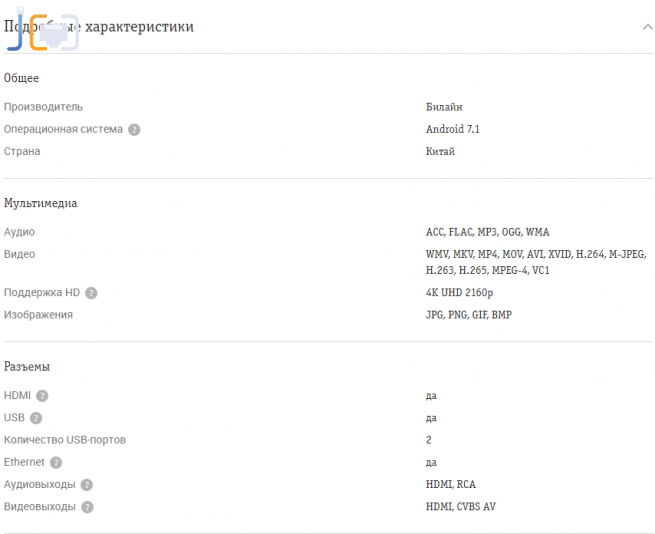The height and width of the screenshot is (534, 655).
Task: Click help icon beside Аудиовыходы
Action: (86, 485)
